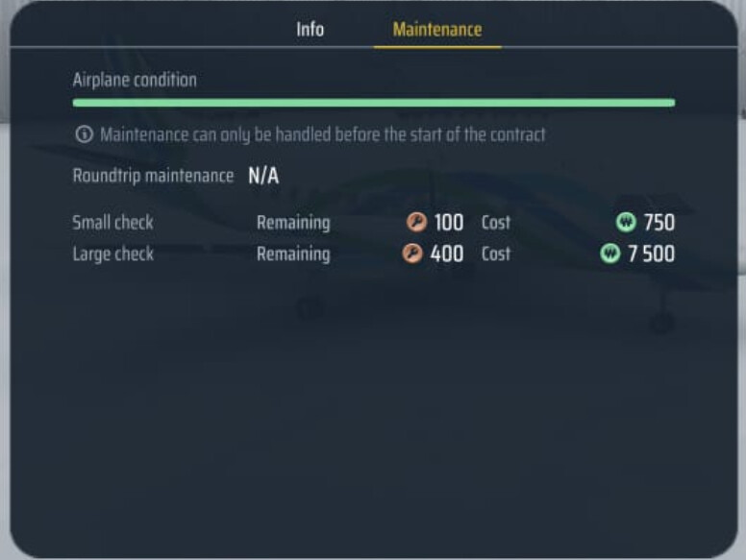This screenshot has width=746, height=560.
Task: Switch to the Info tab
Action: 310,29
